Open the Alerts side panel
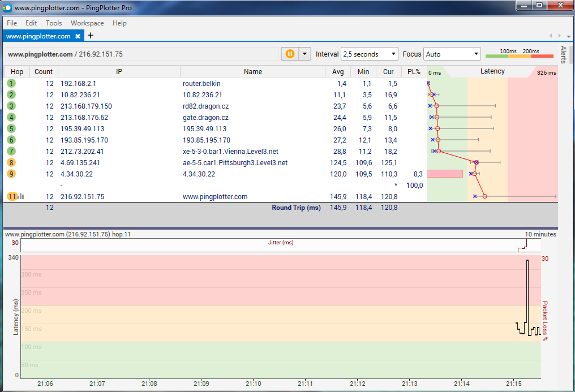This screenshot has width=575, height=392. 563,55
